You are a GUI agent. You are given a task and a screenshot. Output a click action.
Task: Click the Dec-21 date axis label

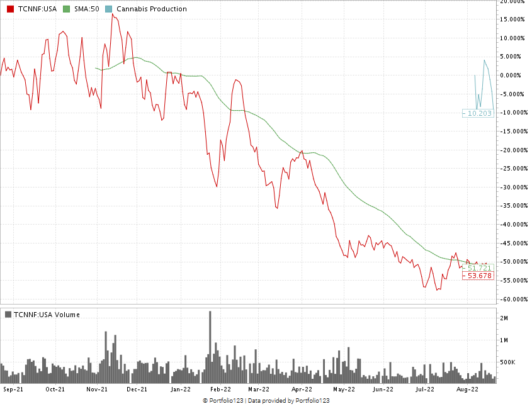137,389
